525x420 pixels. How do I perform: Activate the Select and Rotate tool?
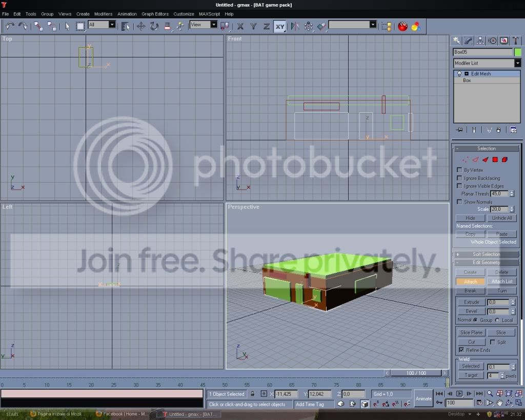click(x=154, y=26)
